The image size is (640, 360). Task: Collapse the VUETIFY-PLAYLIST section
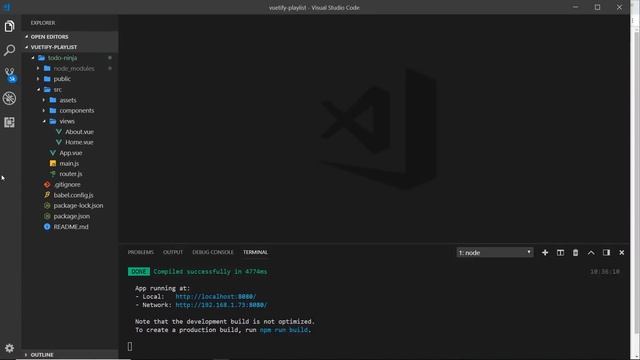point(27,47)
